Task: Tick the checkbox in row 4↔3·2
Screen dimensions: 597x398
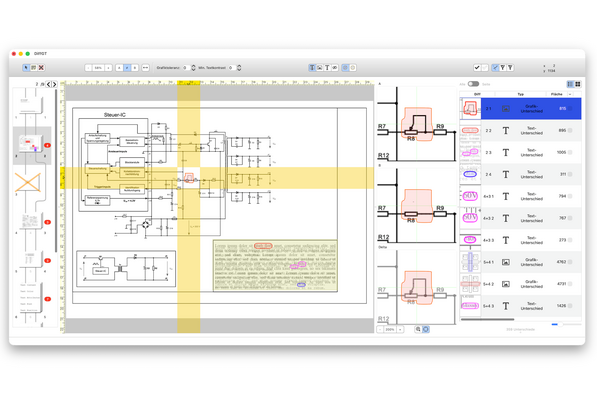Action: coord(570,218)
